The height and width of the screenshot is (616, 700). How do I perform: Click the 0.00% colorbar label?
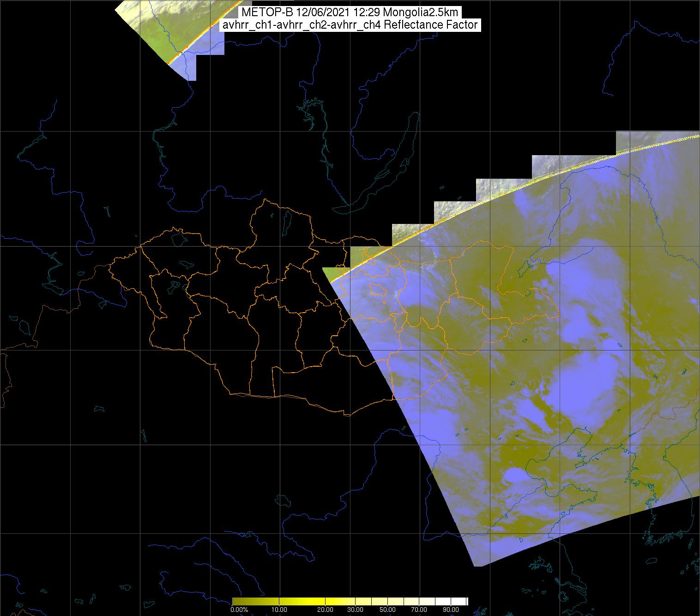[x=239, y=610]
